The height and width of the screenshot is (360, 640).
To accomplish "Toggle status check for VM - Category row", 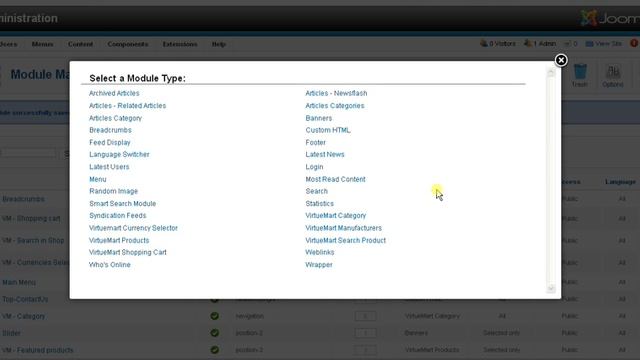I will 214,316.
